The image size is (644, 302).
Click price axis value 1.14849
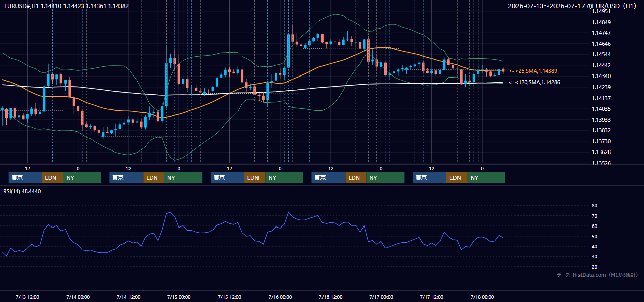(602, 22)
